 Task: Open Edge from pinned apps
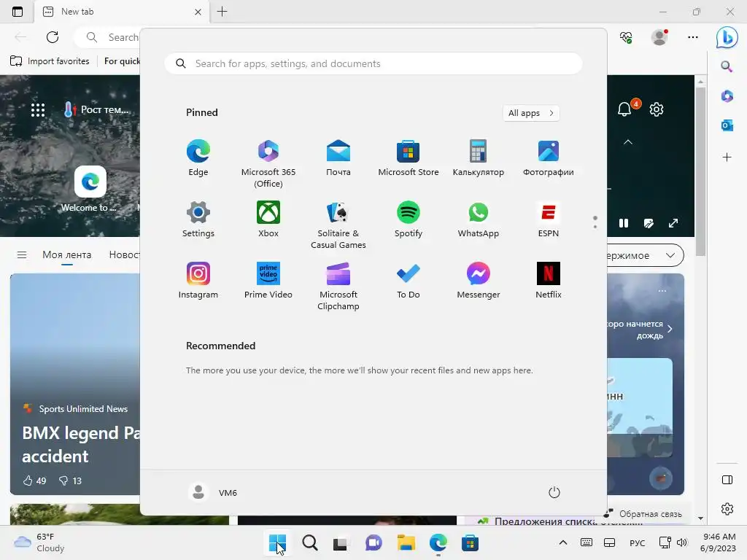coord(198,158)
